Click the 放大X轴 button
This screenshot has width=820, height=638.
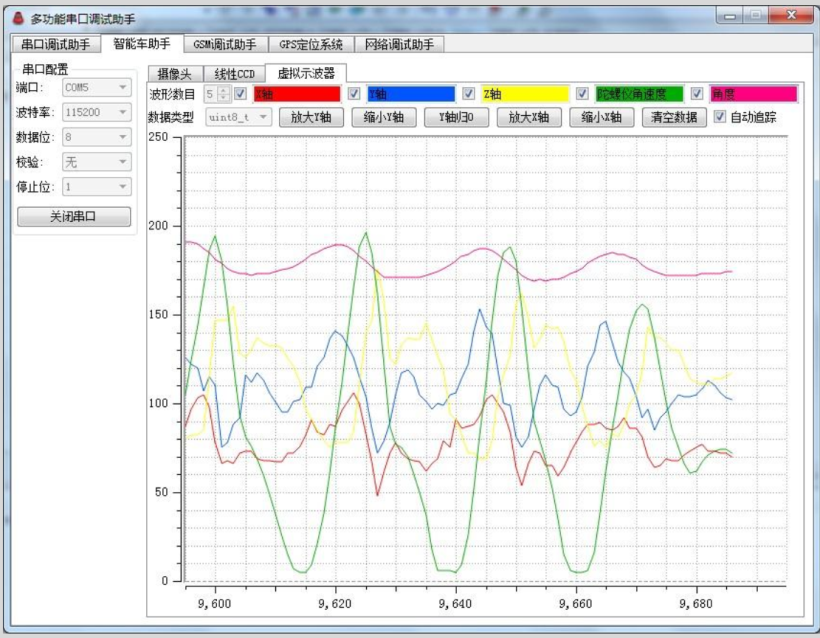pyautogui.click(x=529, y=117)
